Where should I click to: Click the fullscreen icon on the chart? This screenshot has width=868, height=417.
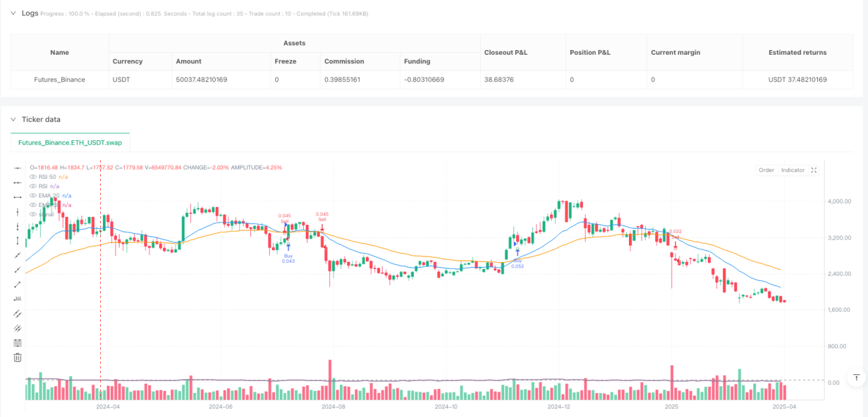[814, 170]
